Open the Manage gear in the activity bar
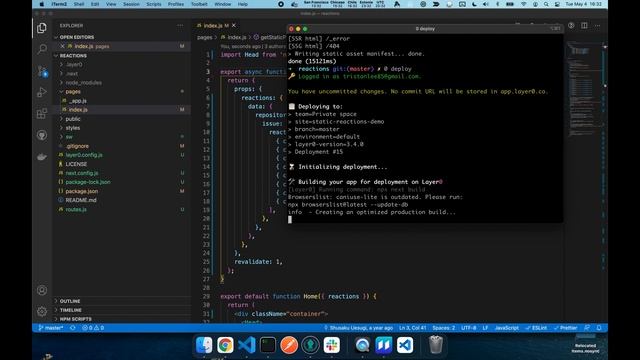The height and width of the screenshot is (360, 640). click(42, 311)
